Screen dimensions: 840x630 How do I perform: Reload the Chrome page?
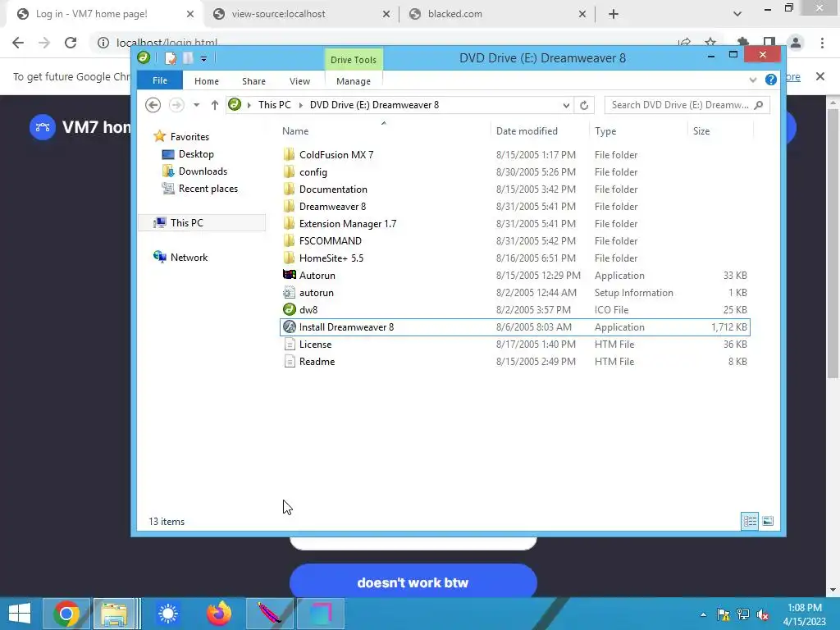pos(71,43)
